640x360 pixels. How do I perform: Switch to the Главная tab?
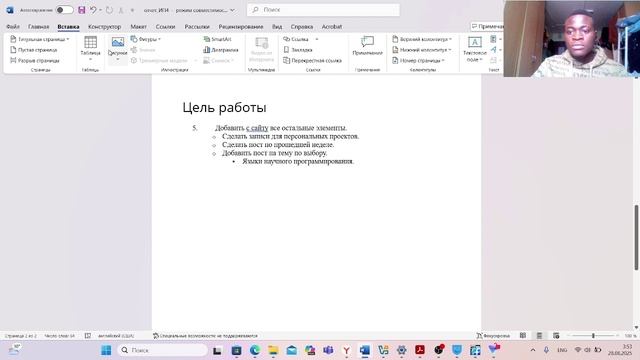click(38, 27)
